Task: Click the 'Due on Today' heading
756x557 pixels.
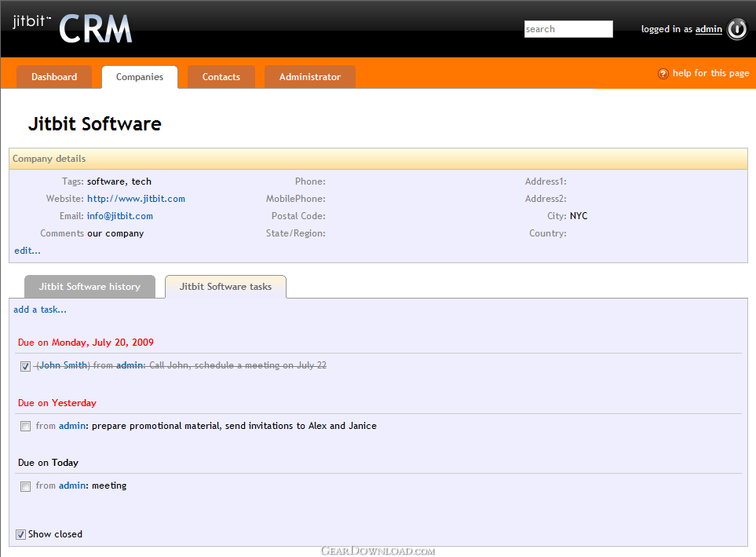Action: (48, 463)
